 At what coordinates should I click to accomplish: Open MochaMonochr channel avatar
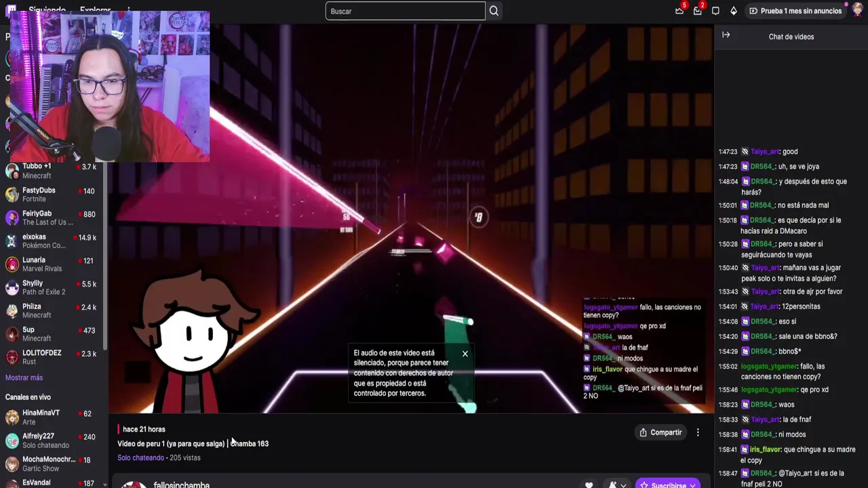tap(12, 464)
